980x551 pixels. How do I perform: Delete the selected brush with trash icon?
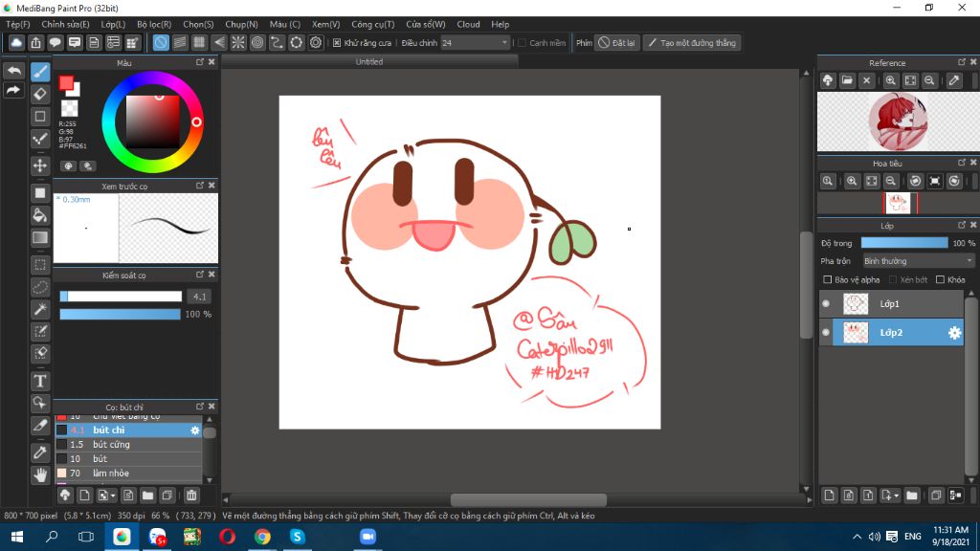pos(191,496)
